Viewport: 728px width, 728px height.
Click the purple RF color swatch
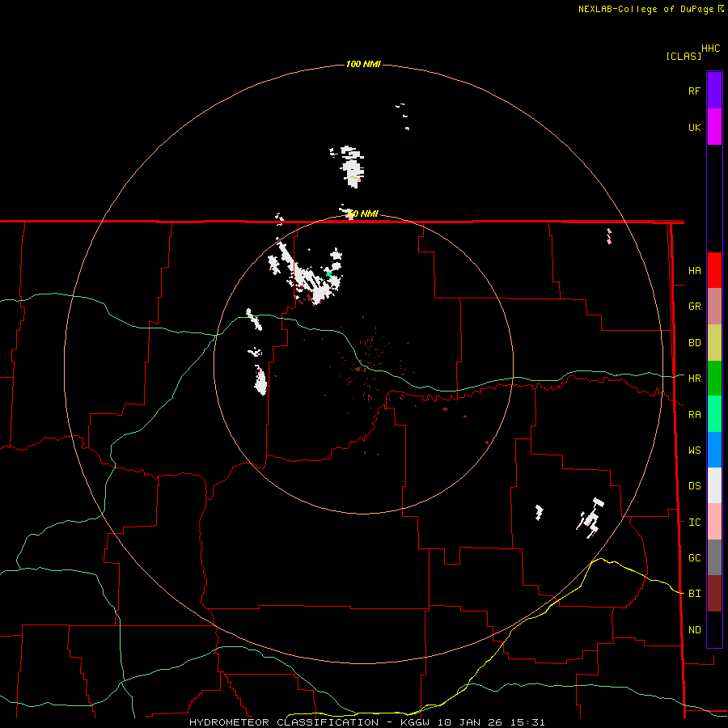tap(714, 91)
